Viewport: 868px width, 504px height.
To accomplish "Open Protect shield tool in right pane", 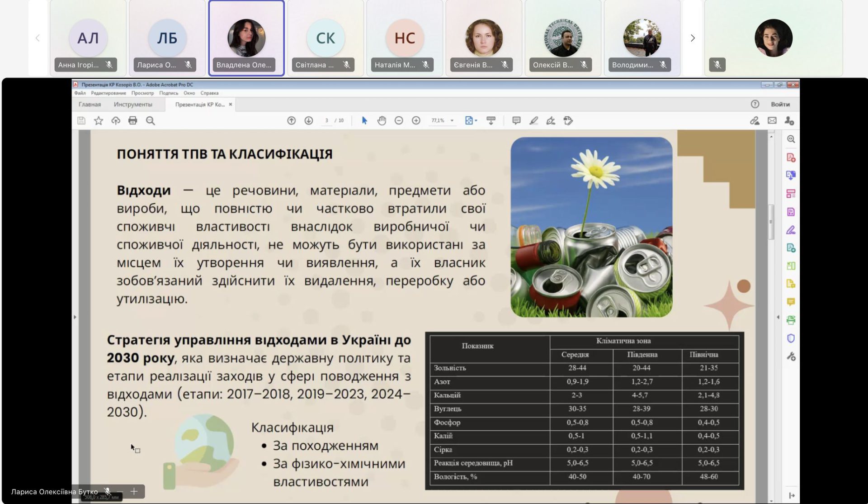I will click(790, 338).
